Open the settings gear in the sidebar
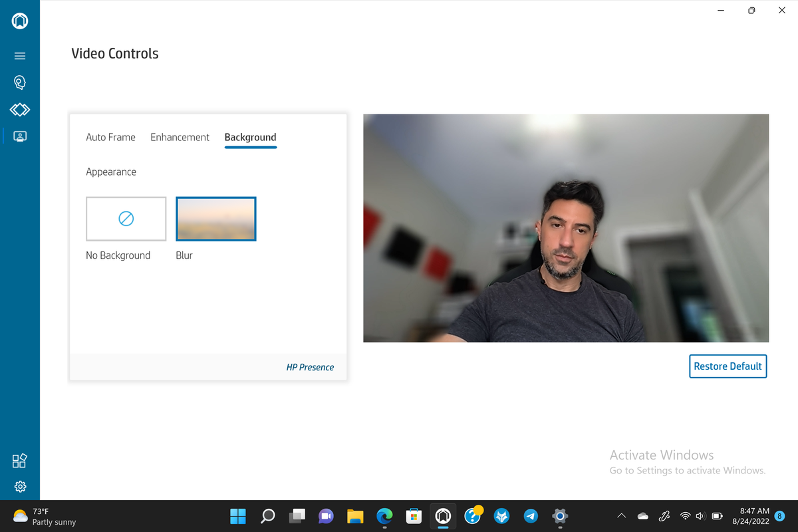The height and width of the screenshot is (532, 798). [x=20, y=486]
